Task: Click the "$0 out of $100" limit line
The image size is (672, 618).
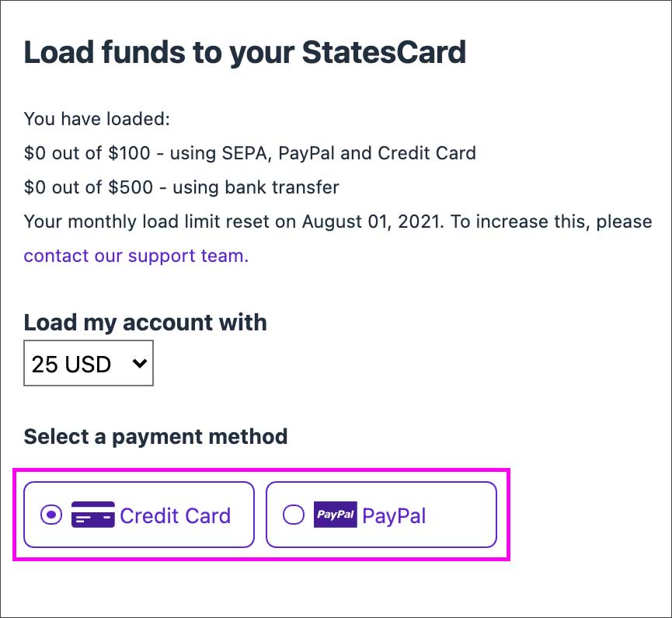Action: pyautogui.click(x=87, y=153)
